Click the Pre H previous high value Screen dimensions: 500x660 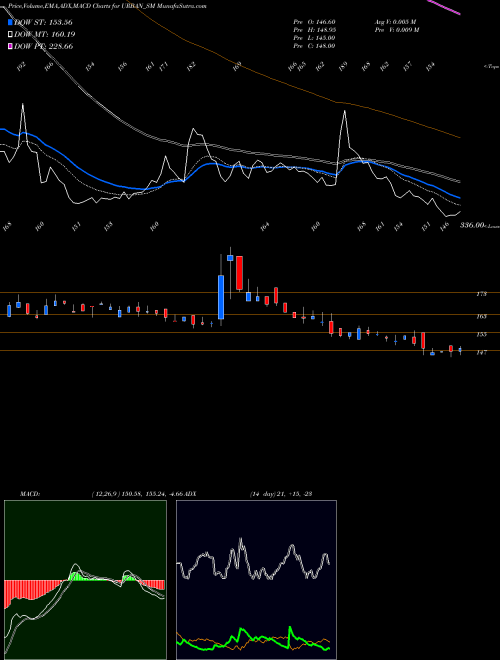point(314,30)
